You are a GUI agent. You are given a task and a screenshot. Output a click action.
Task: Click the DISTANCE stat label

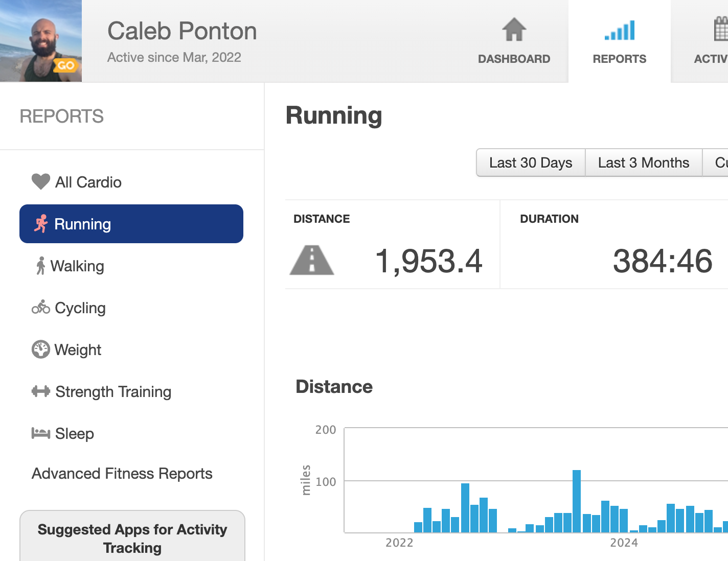(x=322, y=219)
